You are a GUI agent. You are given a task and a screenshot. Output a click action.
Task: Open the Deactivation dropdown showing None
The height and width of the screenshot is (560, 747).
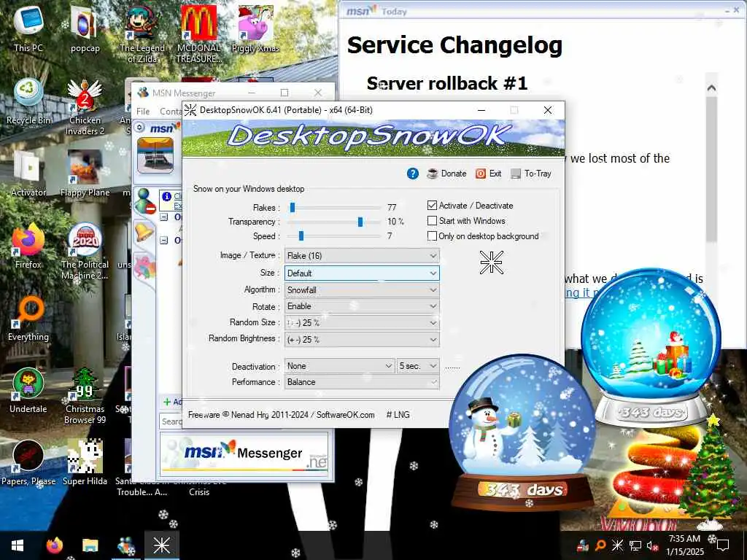point(340,366)
